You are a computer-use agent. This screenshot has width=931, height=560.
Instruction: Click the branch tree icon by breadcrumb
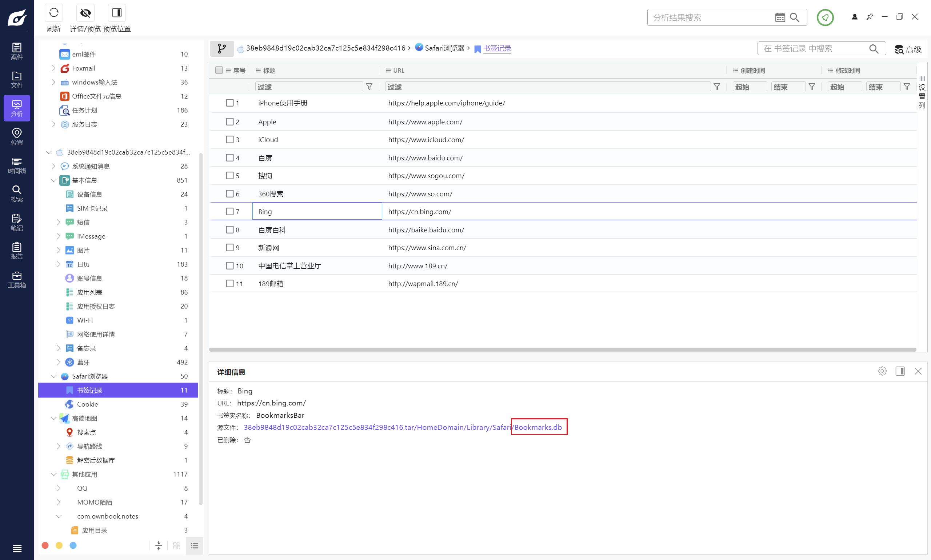click(x=222, y=49)
